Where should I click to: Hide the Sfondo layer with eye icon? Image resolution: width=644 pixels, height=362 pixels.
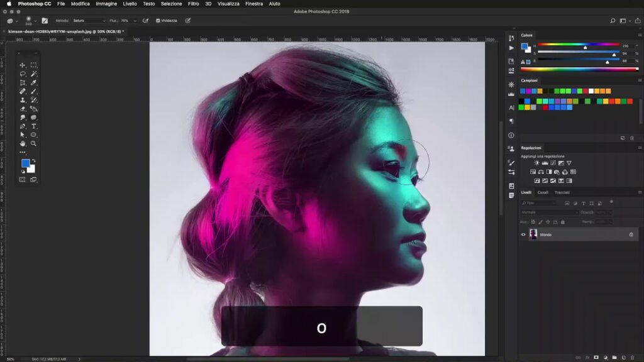(523, 234)
